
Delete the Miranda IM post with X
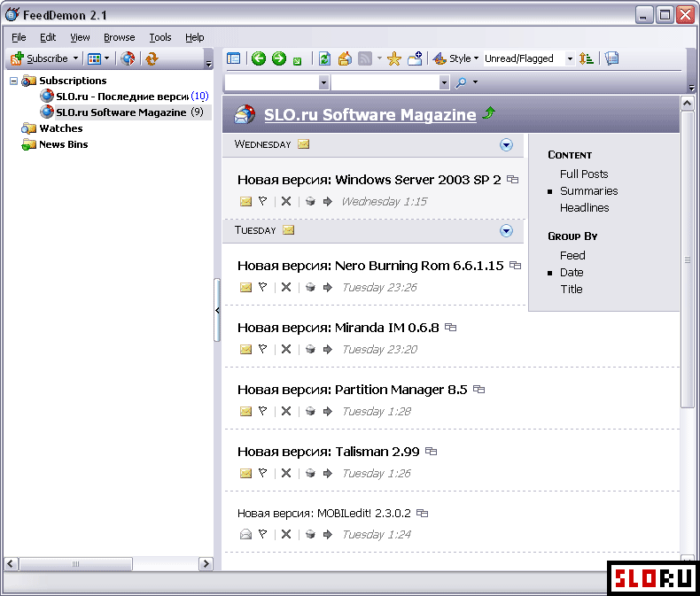tap(286, 349)
